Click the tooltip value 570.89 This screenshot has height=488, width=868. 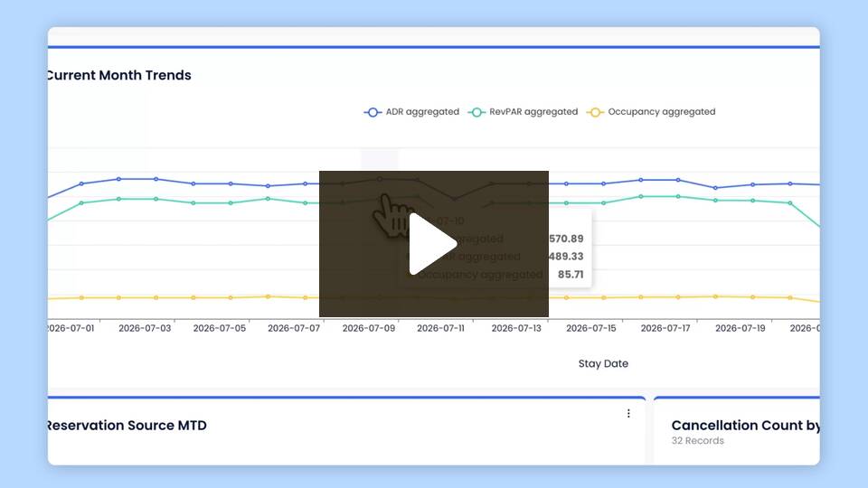click(566, 239)
